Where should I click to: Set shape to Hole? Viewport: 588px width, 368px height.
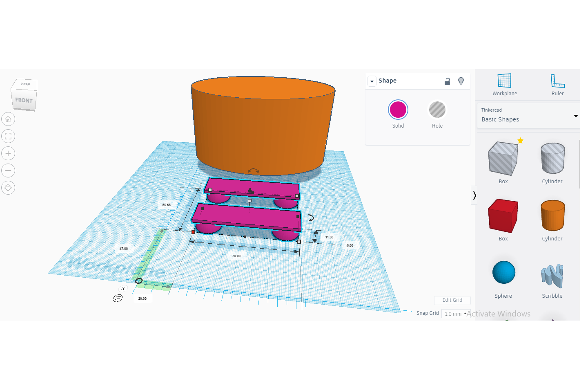tap(437, 110)
